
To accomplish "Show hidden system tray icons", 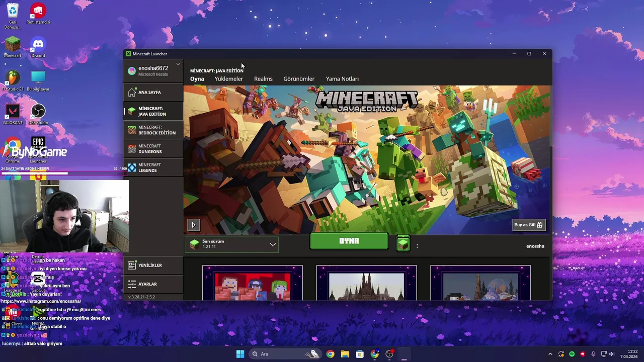I will 550,354.
